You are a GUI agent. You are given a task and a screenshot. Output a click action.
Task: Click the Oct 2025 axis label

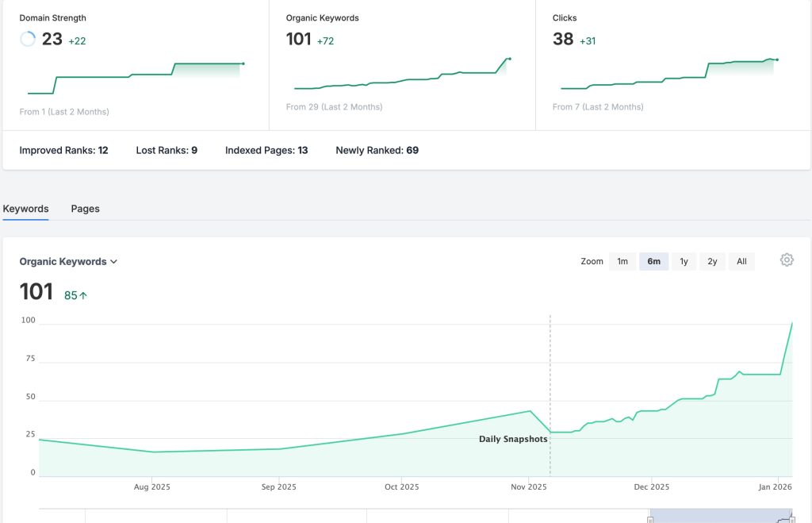pyautogui.click(x=402, y=486)
